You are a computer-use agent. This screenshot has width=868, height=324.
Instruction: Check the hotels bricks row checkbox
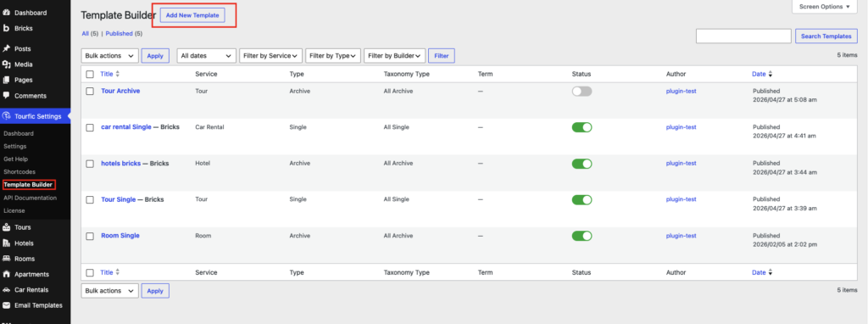tap(90, 164)
